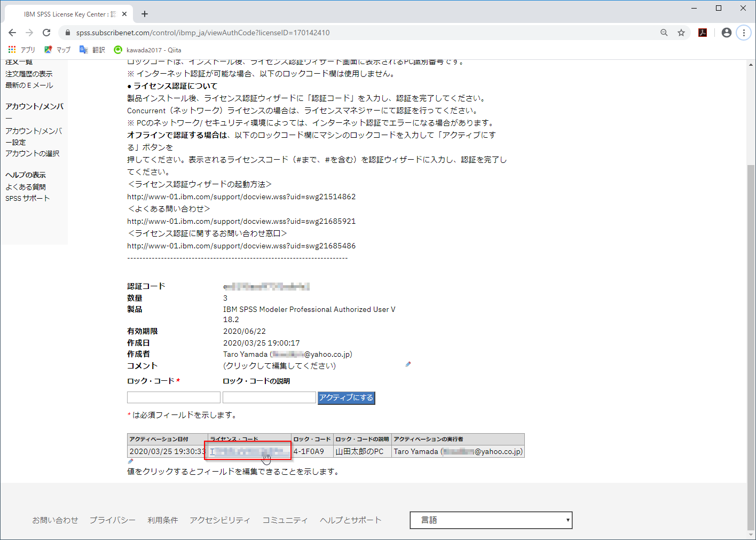Click the pencil edit icon next to コメント
The width and height of the screenshot is (756, 540).
click(x=408, y=364)
